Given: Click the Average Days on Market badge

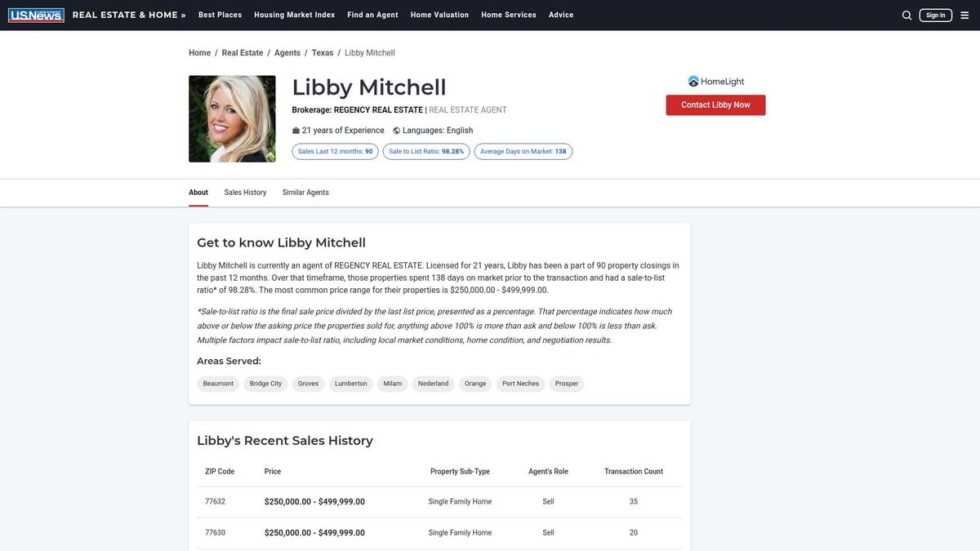Looking at the screenshot, I should click(x=523, y=150).
